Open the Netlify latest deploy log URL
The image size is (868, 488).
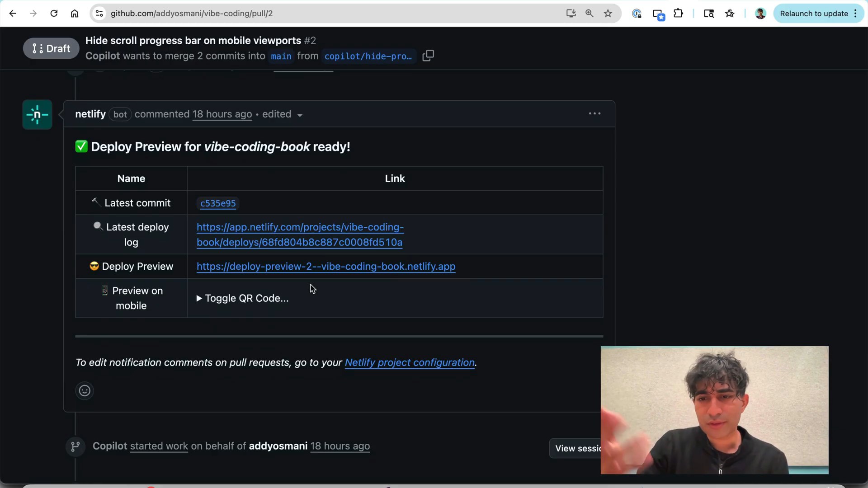click(x=300, y=235)
